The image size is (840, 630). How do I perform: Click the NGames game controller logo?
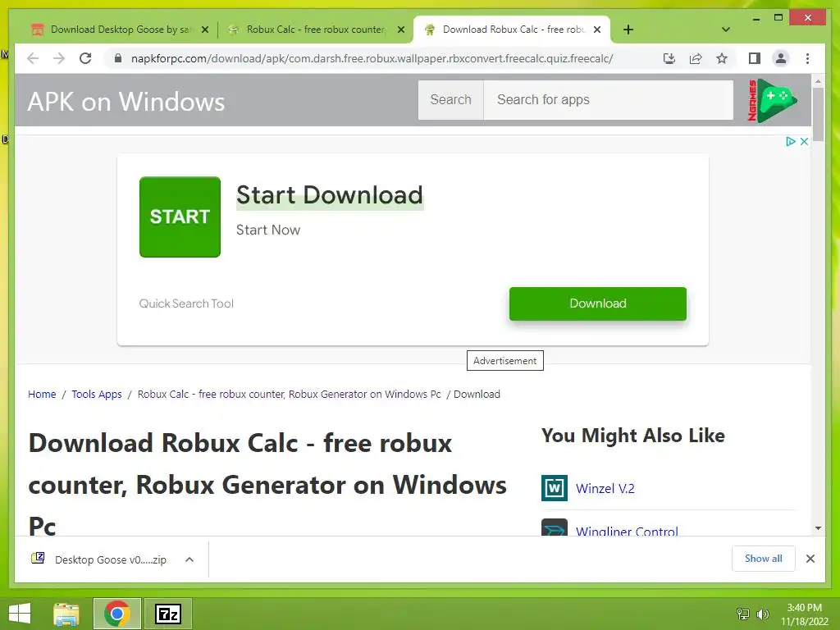(x=772, y=100)
